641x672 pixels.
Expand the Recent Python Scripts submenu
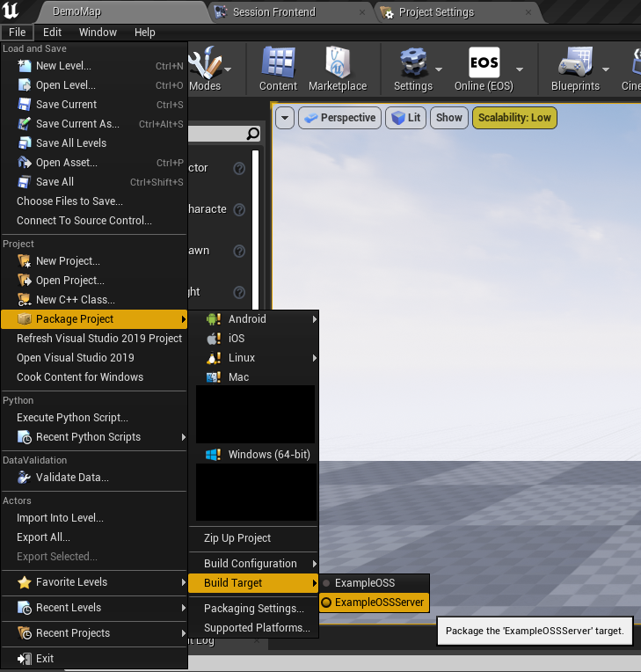[94, 437]
